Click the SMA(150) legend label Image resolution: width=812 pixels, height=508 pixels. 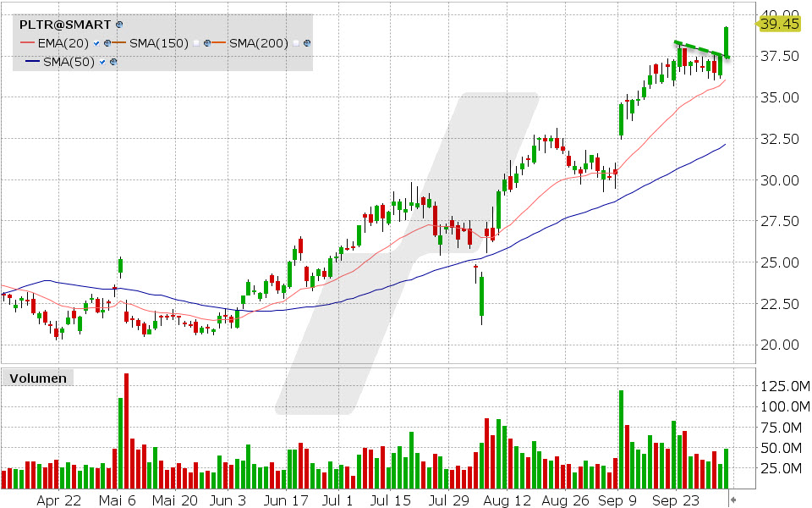(x=159, y=43)
